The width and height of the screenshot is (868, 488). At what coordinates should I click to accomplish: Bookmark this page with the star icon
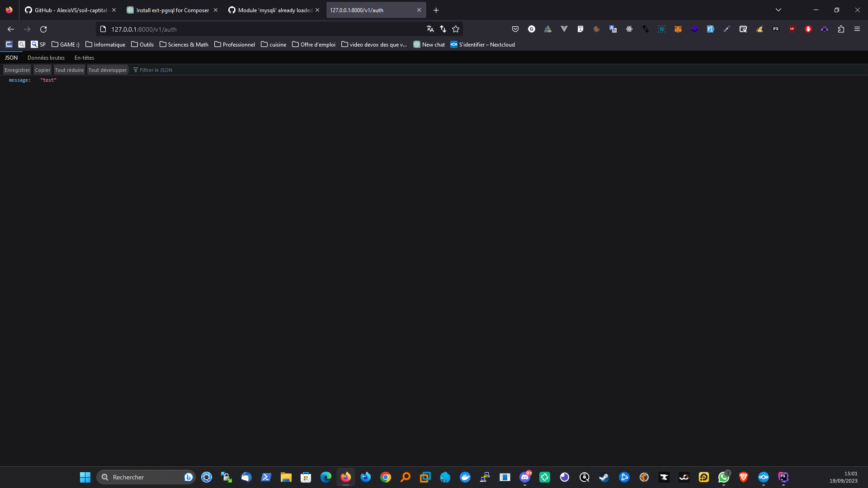pos(456,29)
